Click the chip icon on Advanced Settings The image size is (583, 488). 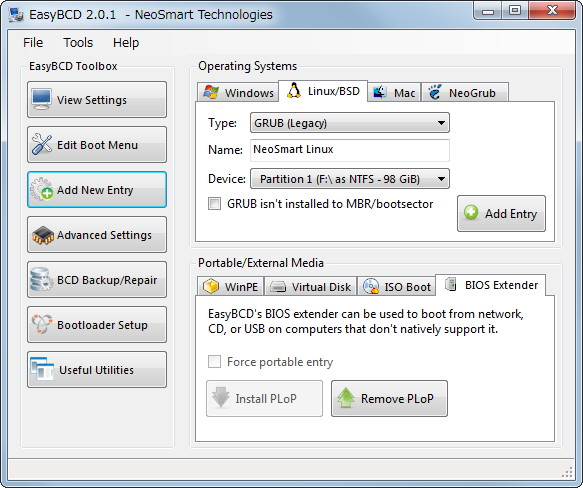click(43, 235)
